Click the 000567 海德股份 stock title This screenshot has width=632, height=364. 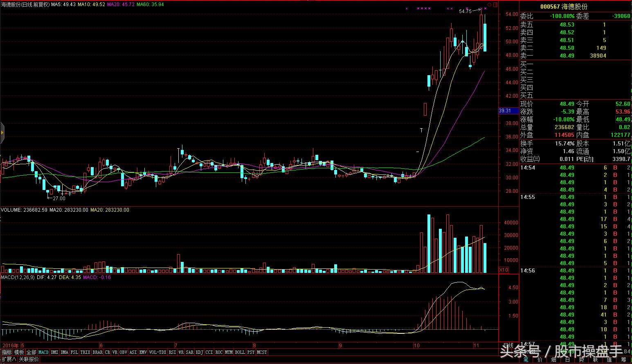pos(564,7)
